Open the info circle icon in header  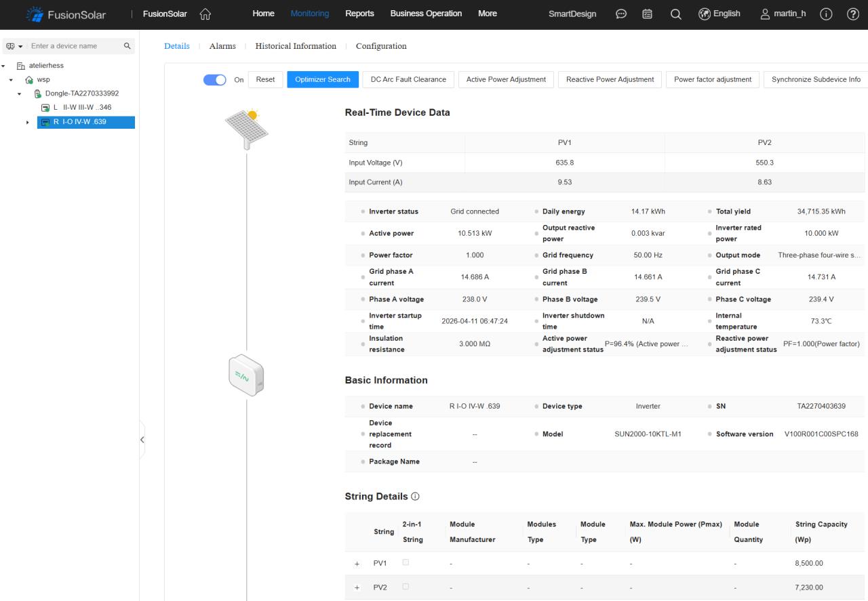[826, 14]
